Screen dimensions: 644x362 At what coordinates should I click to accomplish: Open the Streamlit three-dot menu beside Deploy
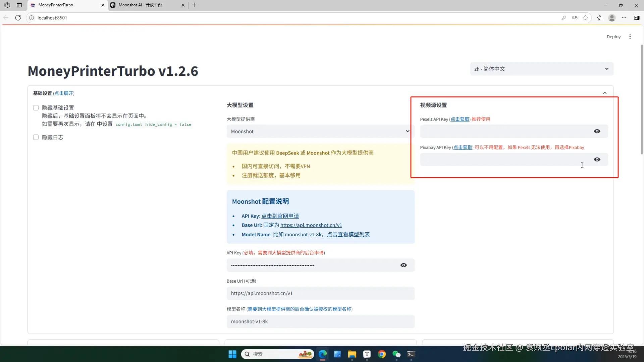click(630, 37)
